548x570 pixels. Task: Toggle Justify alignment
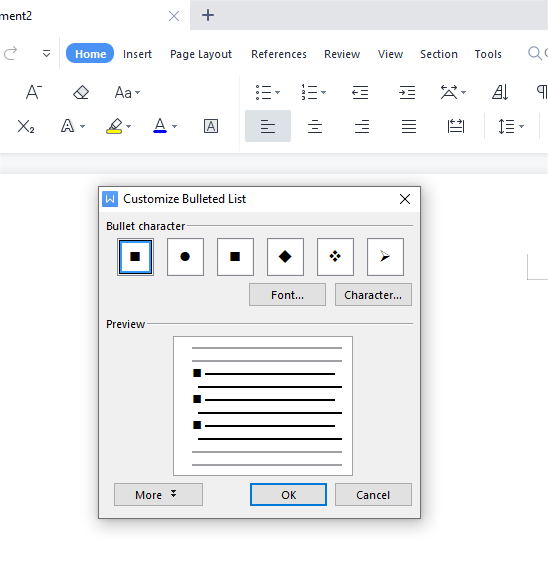(x=409, y=127)
